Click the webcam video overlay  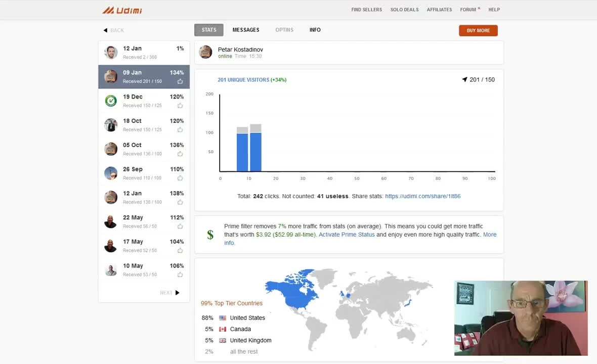click(x=521, y=318)
